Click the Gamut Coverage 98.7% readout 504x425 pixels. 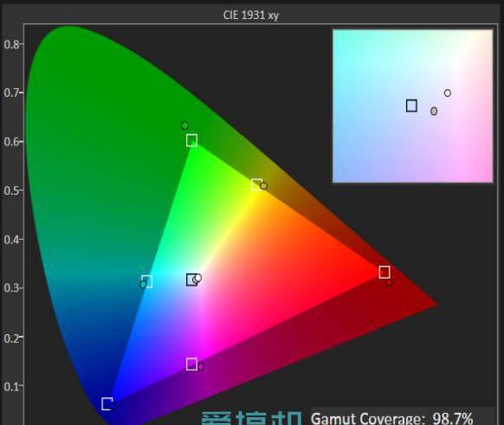pyautogui.click(x=391, y=418)
